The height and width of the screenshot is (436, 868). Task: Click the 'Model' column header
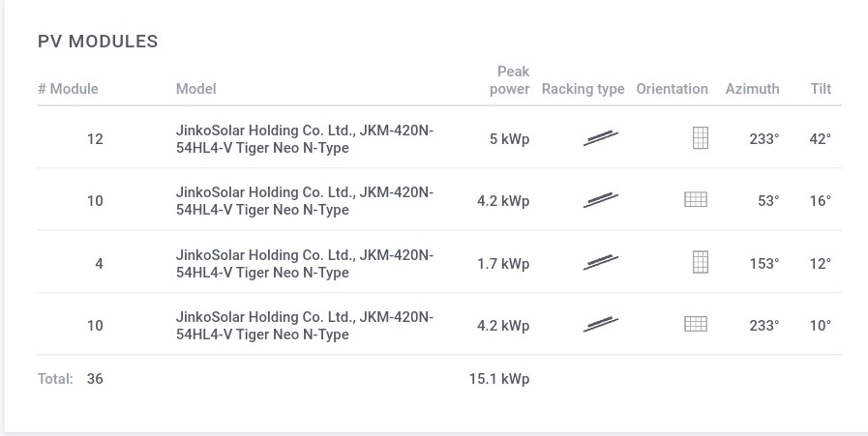(x=196, y=89)
